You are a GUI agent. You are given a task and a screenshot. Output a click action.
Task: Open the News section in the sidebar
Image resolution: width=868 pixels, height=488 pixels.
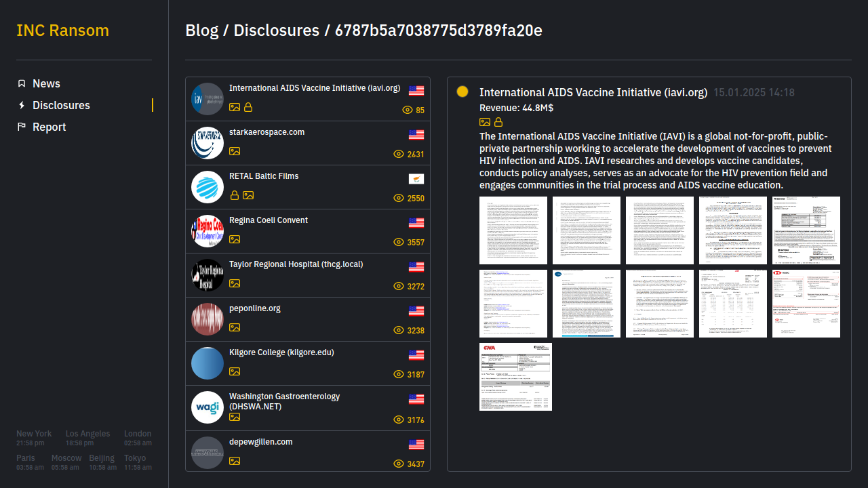(x=46, y=83)
